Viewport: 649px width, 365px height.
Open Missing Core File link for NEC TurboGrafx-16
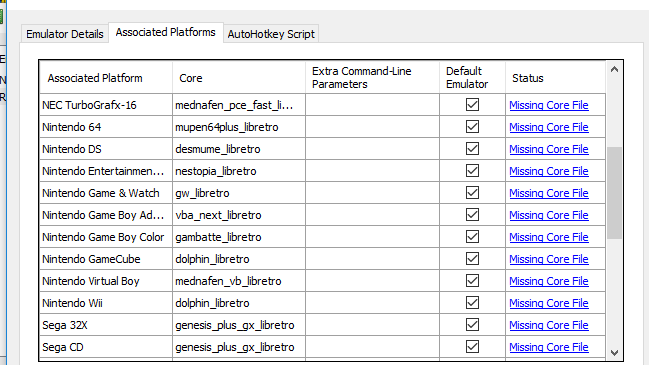click(x=549, y=105)
